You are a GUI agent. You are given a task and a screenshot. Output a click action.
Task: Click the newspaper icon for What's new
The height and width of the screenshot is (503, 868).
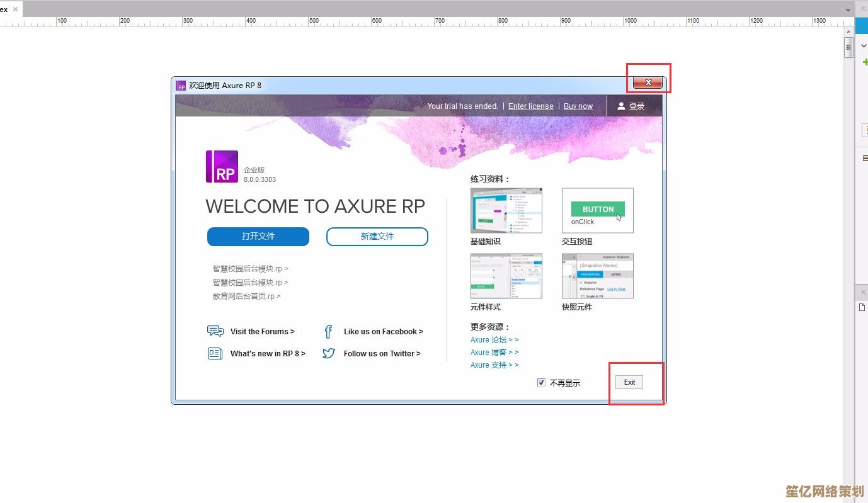215,353
